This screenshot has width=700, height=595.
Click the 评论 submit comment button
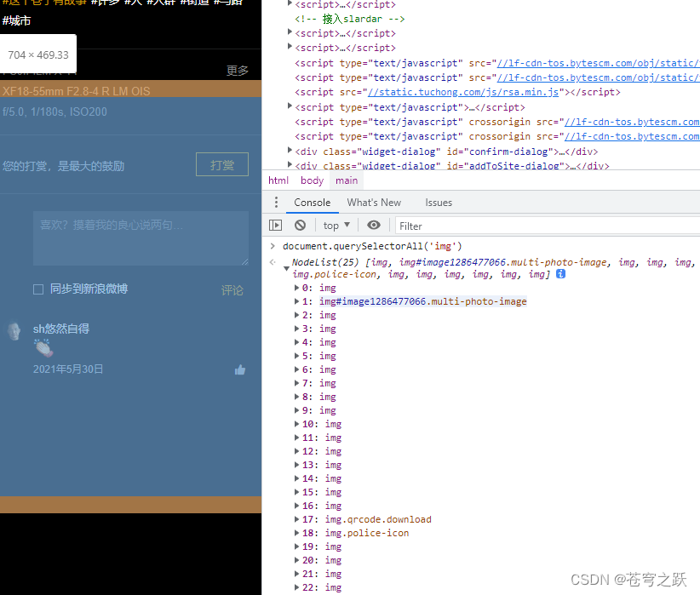tap(232, 290)
